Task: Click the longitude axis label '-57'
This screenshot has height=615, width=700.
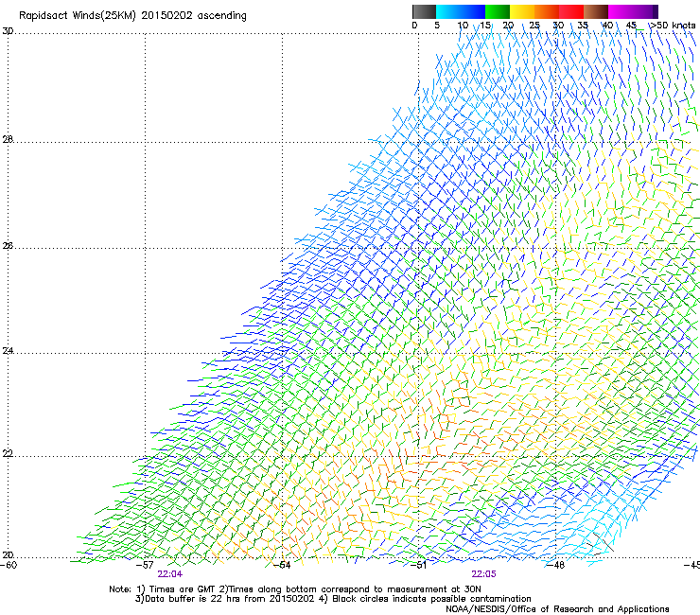Action: (145, 565)
